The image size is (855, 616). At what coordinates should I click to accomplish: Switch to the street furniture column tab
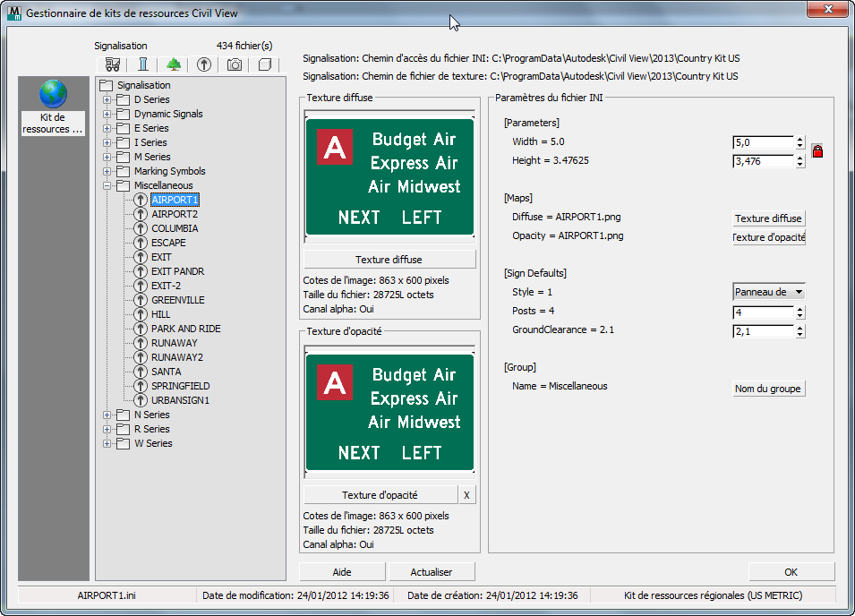click(143, 64)
